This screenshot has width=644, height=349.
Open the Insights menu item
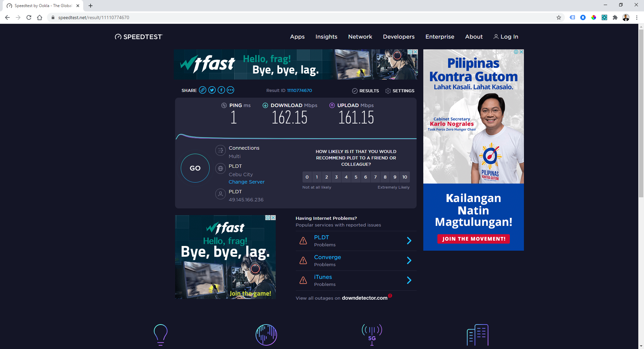326,37
